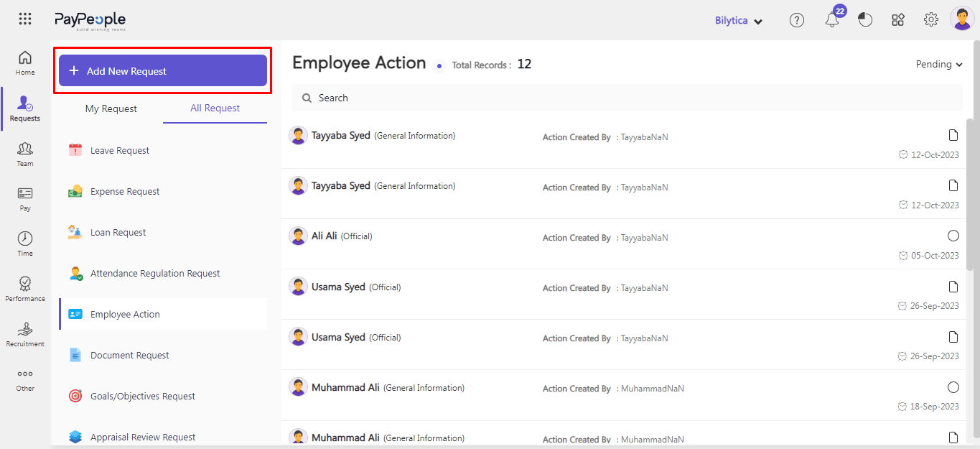
Task: Click the pie chart dashboard icon
Action: pyautogui.click(x=865, y=20)
